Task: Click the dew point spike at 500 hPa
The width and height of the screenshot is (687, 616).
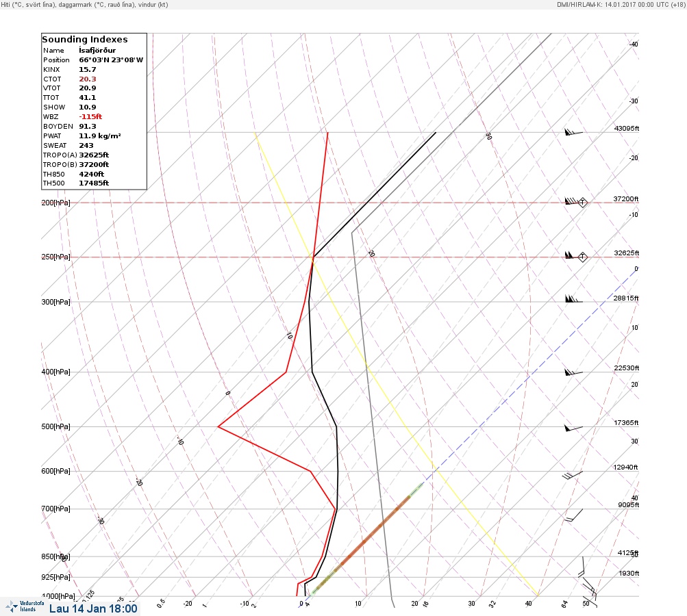Action: click(218, 426)
